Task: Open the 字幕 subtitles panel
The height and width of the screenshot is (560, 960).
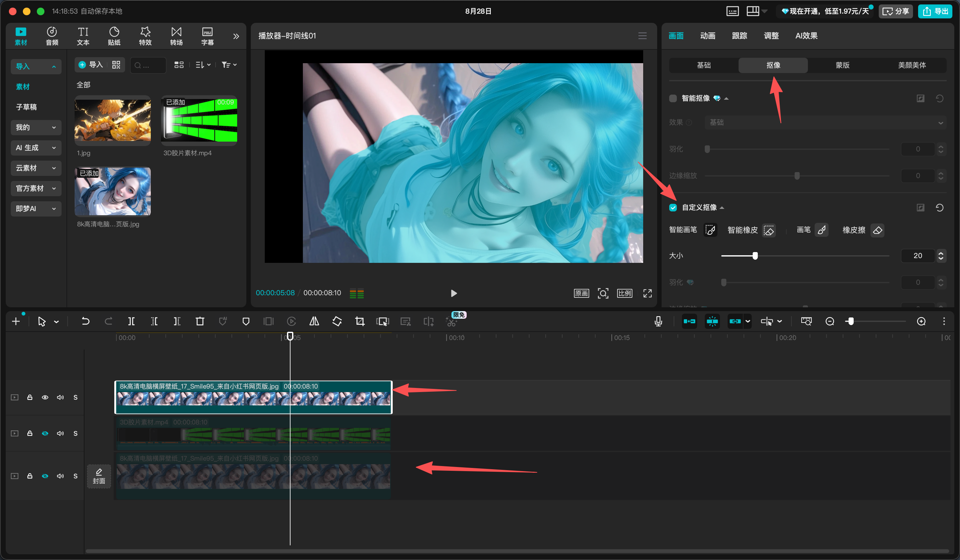Action: tap(208, 36)
